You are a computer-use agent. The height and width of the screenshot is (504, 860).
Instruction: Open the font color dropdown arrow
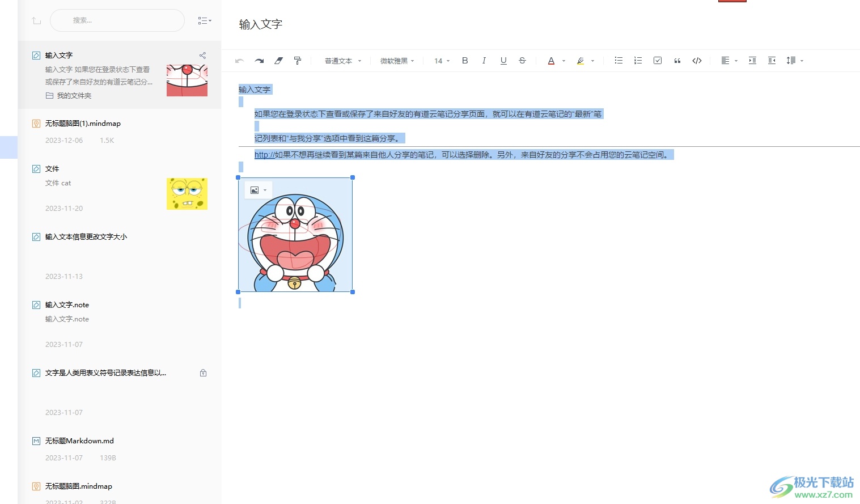click(564, 61)
